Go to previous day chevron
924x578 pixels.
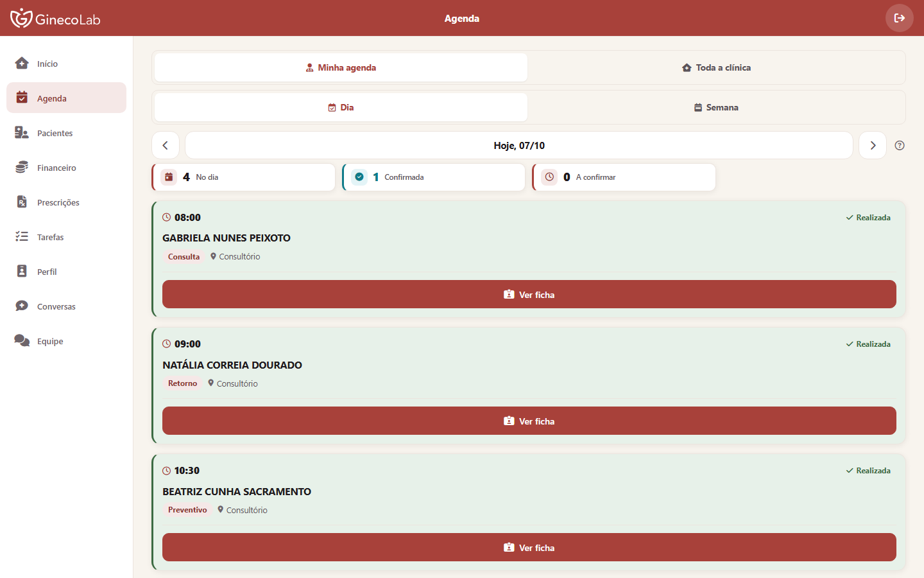point(166,145)
